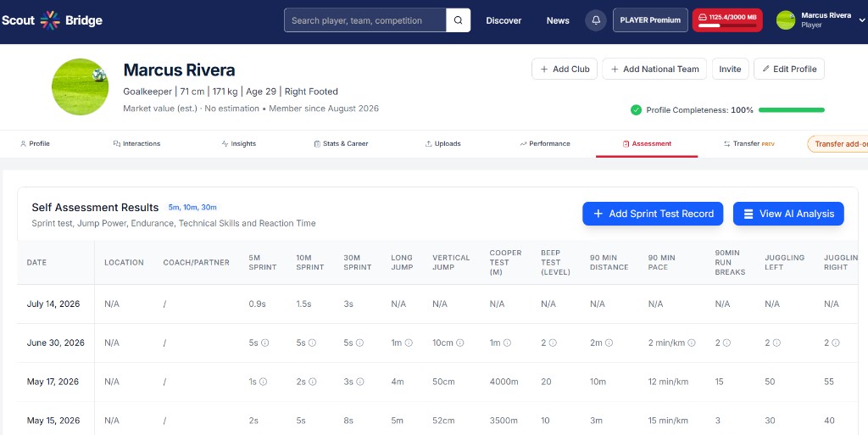Click the info icon beside June 30 beep test level
868x435 pixels.
click(553, 343)
